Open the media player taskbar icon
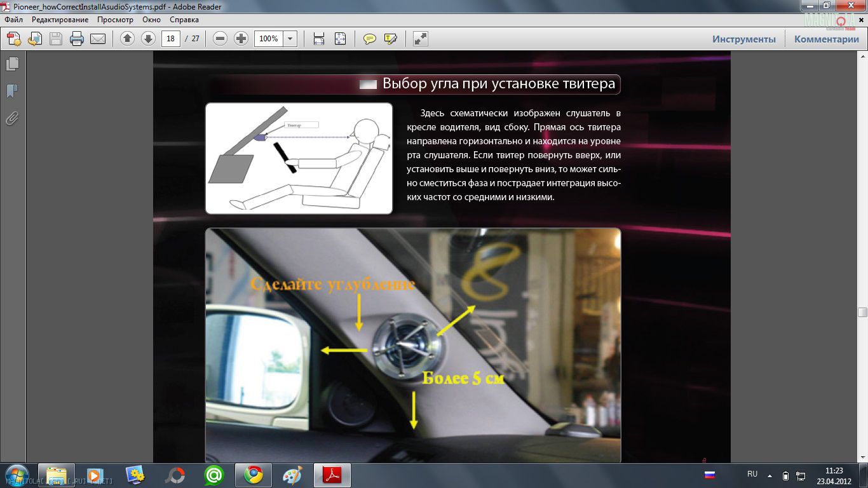Image resolution: width=868 pixels, height=488 pixels. (x=95, y=475)
